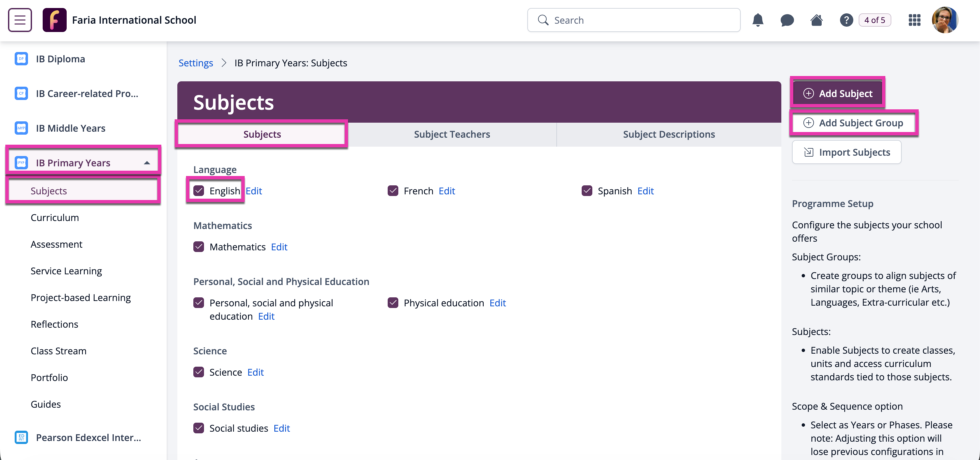Uncheck the Physical education checkbox

(393, 303)
